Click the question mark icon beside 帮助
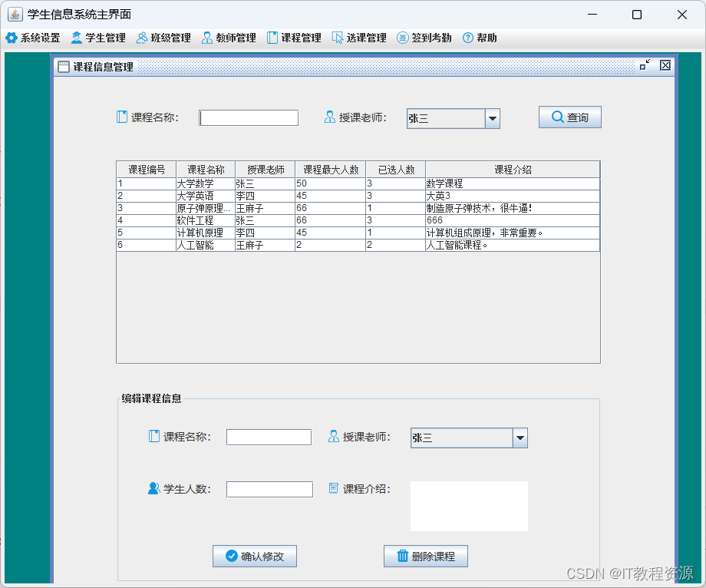This screenshot has height=588, width=706. 468,38
